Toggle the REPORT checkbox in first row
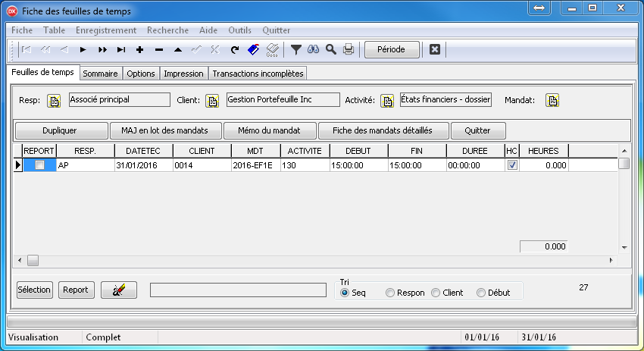Image resolution: width=644 pixels, height=351 pixels. click(x=39, y=165)
